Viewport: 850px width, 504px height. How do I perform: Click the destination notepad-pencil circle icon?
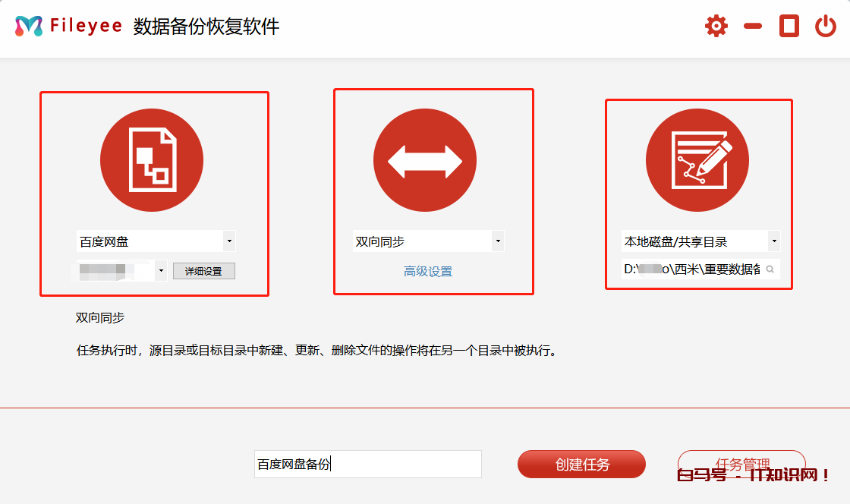pyautogui.click(x=697, y=160)
